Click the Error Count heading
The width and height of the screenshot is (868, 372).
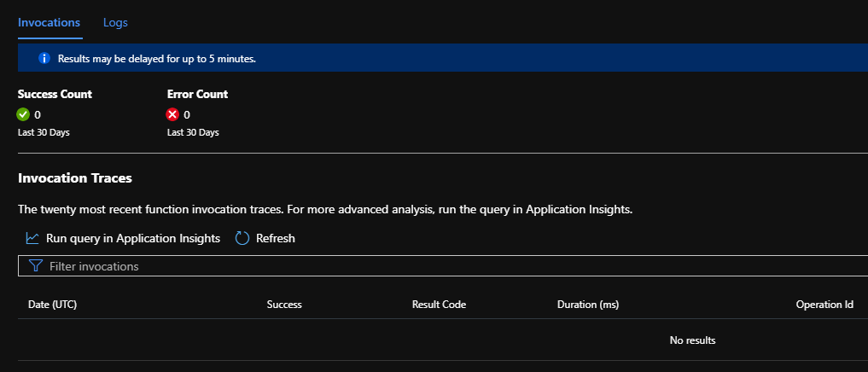click(x=197, y=94)
